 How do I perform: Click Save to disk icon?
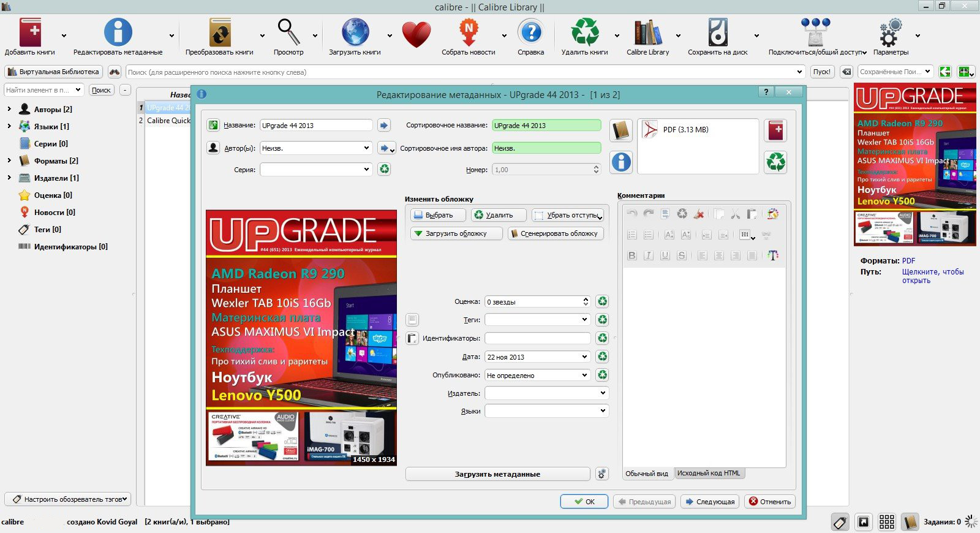point(718,32)
